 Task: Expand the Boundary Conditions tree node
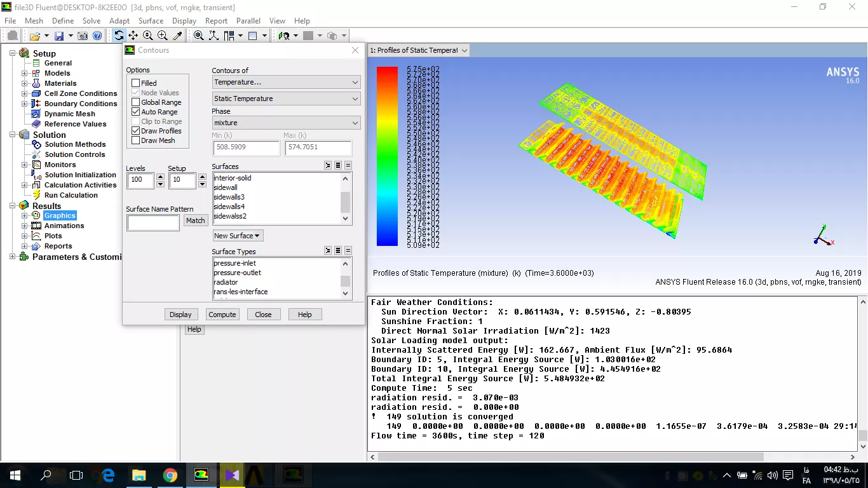pos(25,104)
